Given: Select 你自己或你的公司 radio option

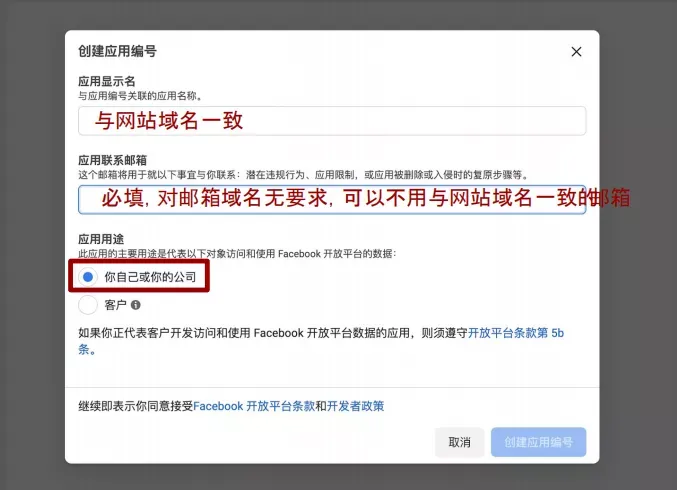Looking at the screenshot, I should tap(88, 277).
